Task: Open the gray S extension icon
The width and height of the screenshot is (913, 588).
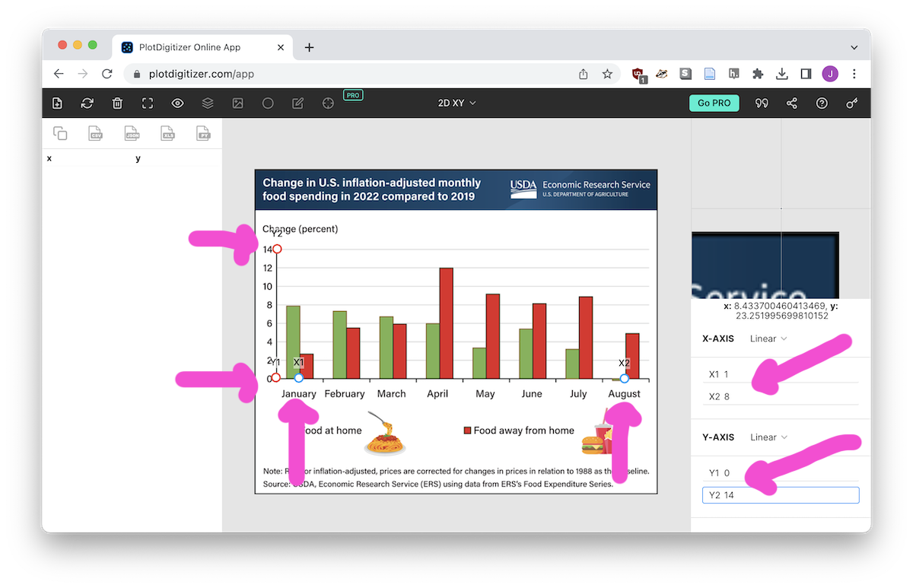Action: pyautogui.click(x=686, y=74)
